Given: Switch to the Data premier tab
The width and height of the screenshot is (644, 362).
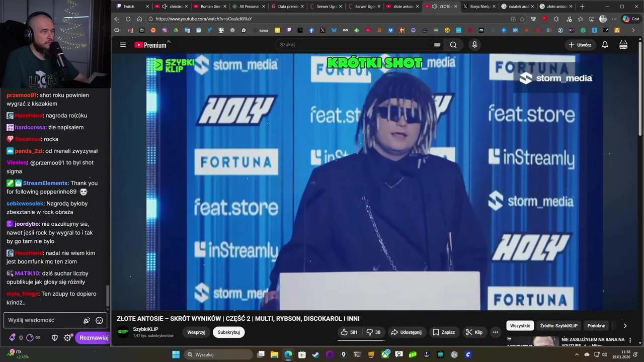Looking at the screenshot, I should tap(287, 7).
